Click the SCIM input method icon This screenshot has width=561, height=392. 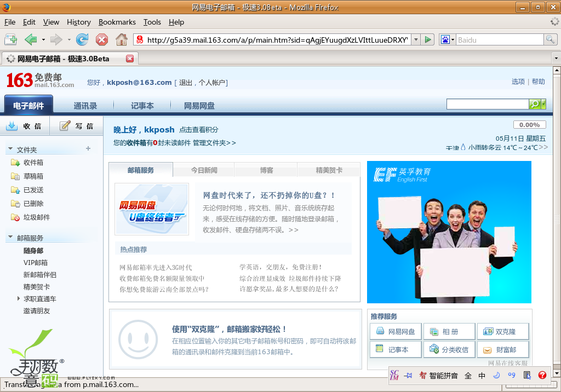click(394, 375)
